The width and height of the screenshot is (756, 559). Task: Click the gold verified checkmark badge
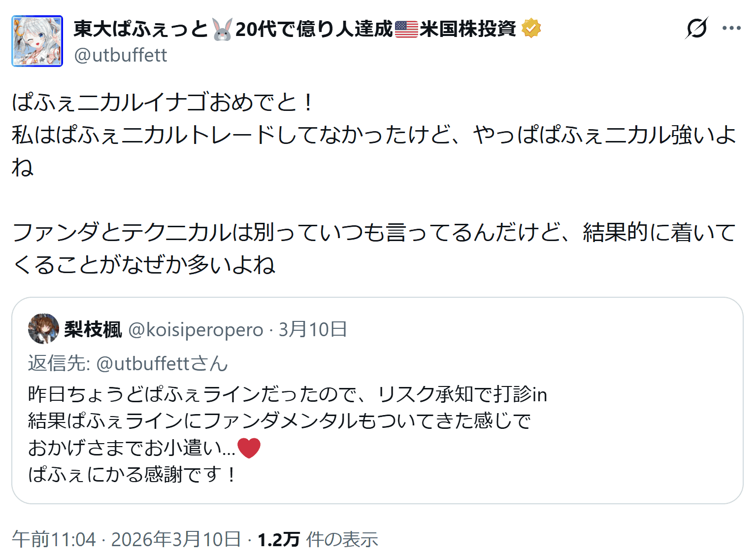pyautogui.click(x=531, y=28)
